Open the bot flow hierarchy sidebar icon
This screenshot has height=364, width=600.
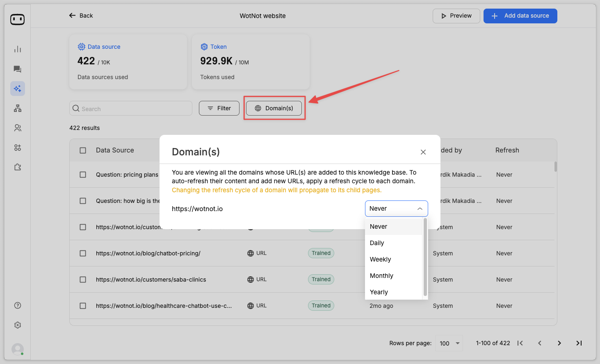[18, 108]
